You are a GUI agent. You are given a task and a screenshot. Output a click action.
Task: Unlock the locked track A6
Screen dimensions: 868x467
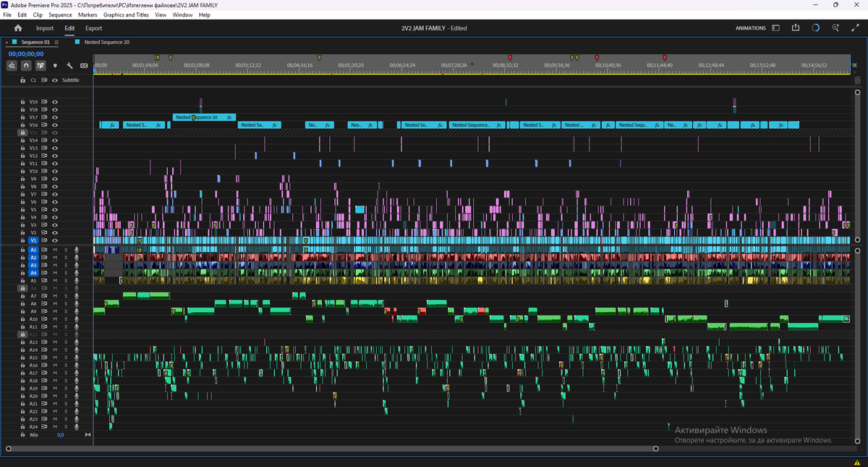(x=22, y=288)
